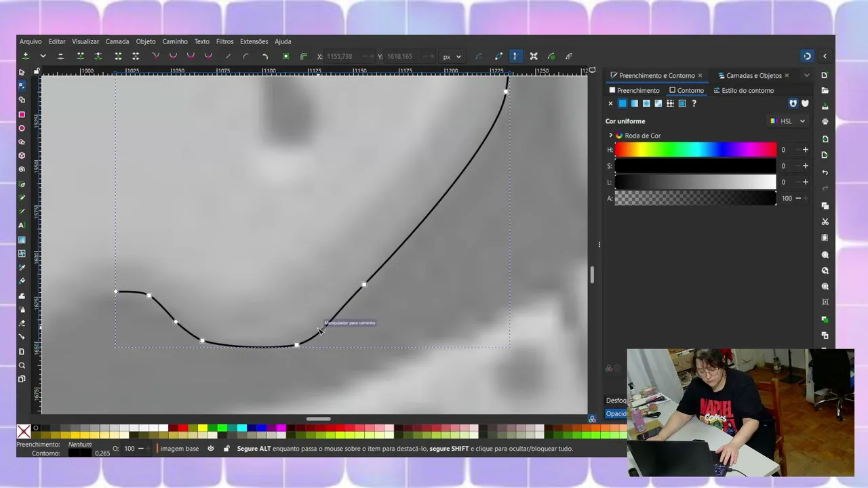
Task: Click the Y coordinate input field
Action: (x=408, y=57)
